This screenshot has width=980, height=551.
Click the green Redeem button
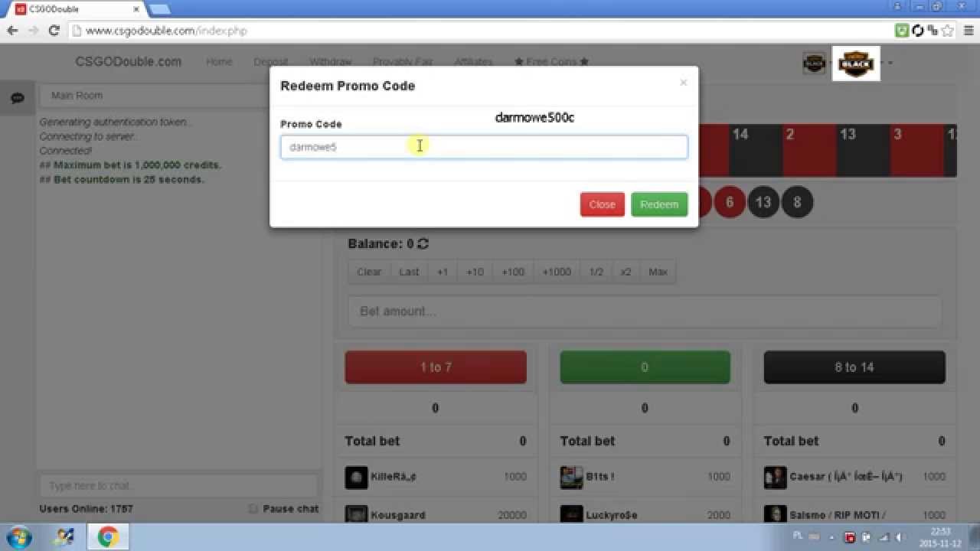(x=659, y=204)
